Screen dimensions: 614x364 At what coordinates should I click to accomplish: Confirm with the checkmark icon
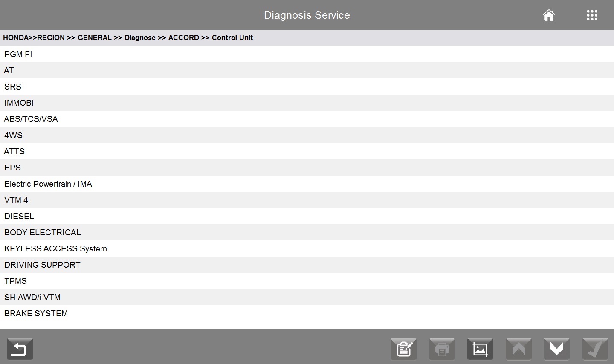coord(595,349)
